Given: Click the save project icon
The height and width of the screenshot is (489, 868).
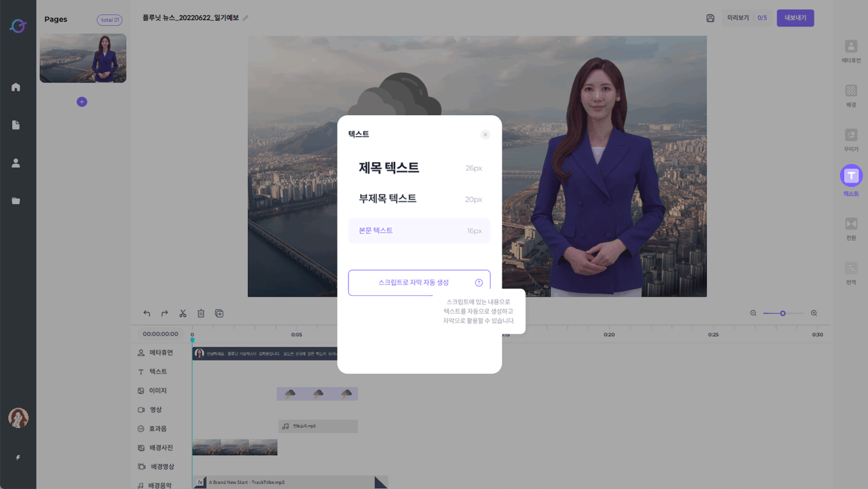Looking at the screenshot, I should 710,18.
